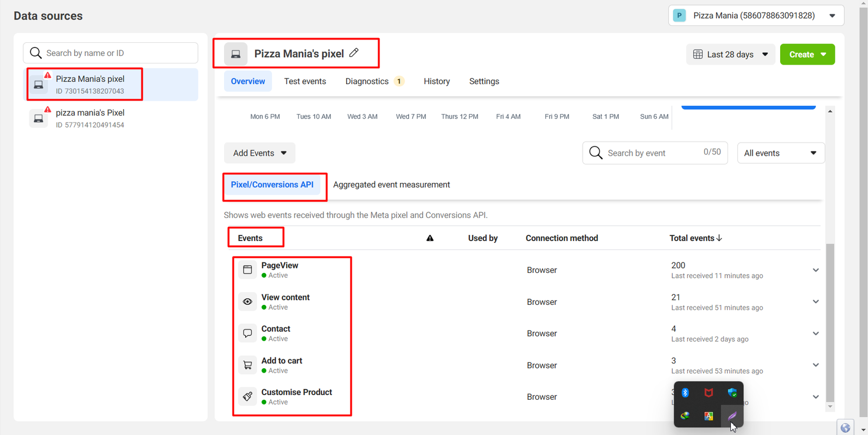Click the globe icon at bottom right
This screenshot has height=435, width=868.
845,428
